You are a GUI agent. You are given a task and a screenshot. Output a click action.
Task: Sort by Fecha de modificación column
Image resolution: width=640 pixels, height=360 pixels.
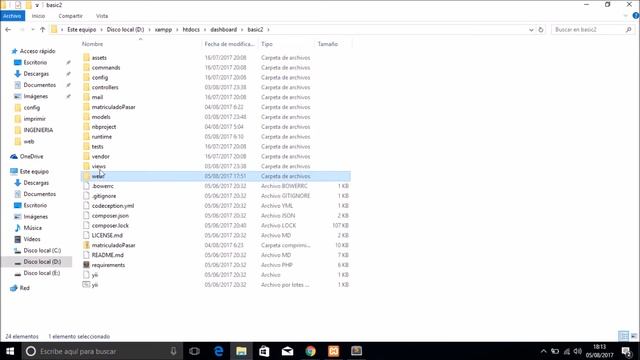click(x=230, y=44)
